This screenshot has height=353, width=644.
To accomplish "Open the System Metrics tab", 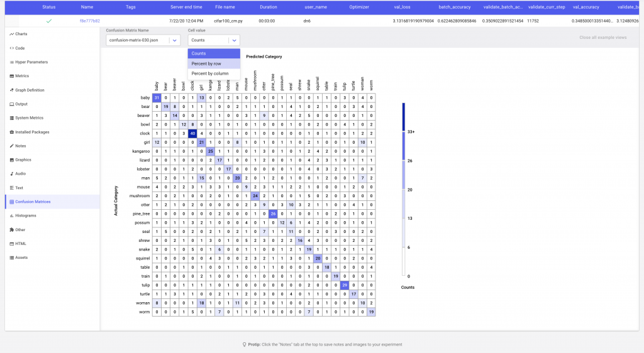I will pyautogui.click(x=29, y=118).
